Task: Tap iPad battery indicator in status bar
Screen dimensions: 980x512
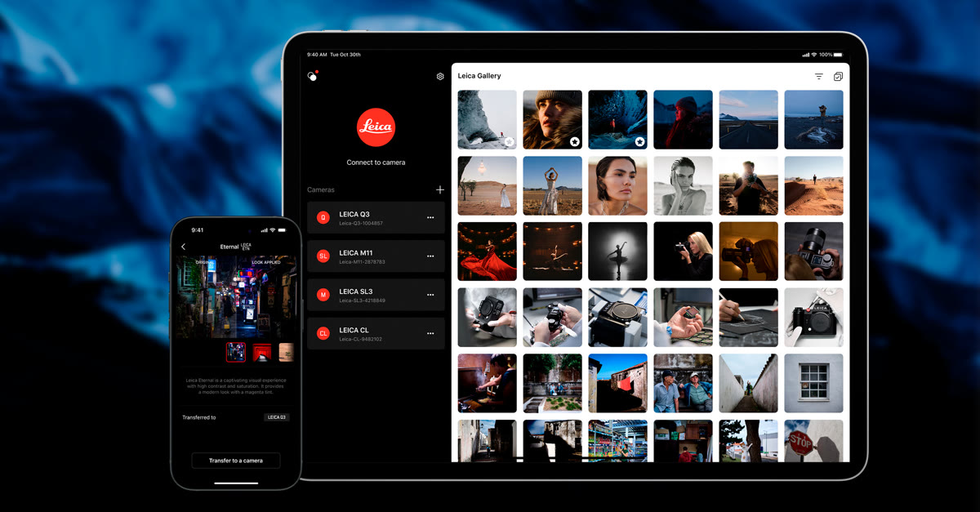Action: click(x=838, y=55)
